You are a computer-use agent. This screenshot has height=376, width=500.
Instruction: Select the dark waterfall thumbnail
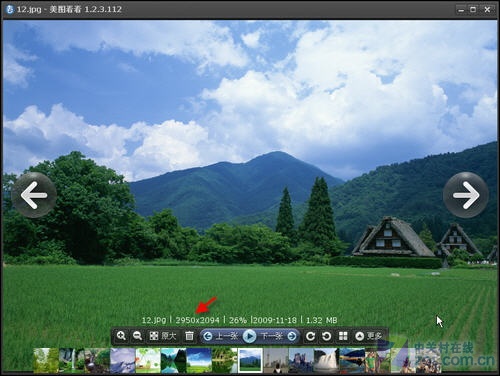click(x=71, y=360)
